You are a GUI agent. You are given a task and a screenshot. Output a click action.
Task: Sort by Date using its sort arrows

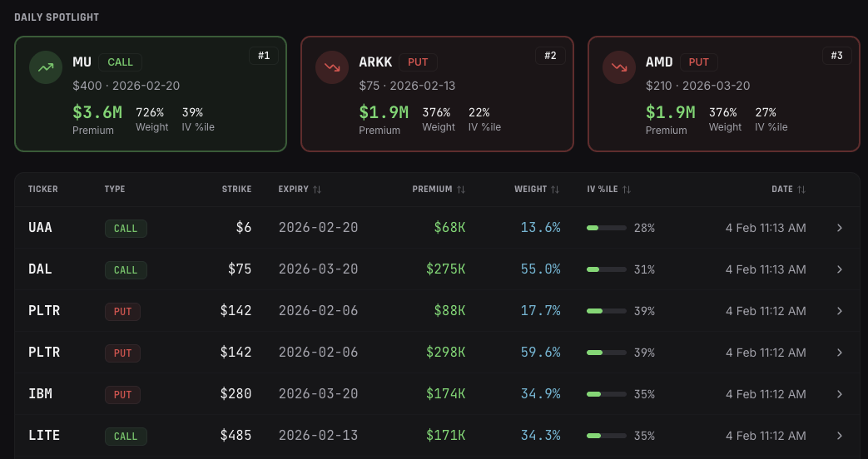pyautogui.click(x=801, y=189)
